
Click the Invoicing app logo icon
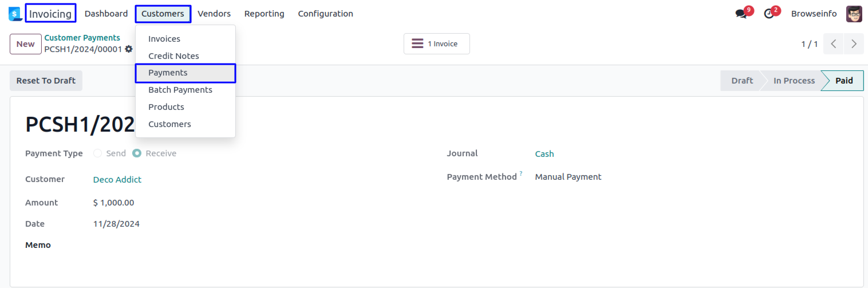coord(15,14)
